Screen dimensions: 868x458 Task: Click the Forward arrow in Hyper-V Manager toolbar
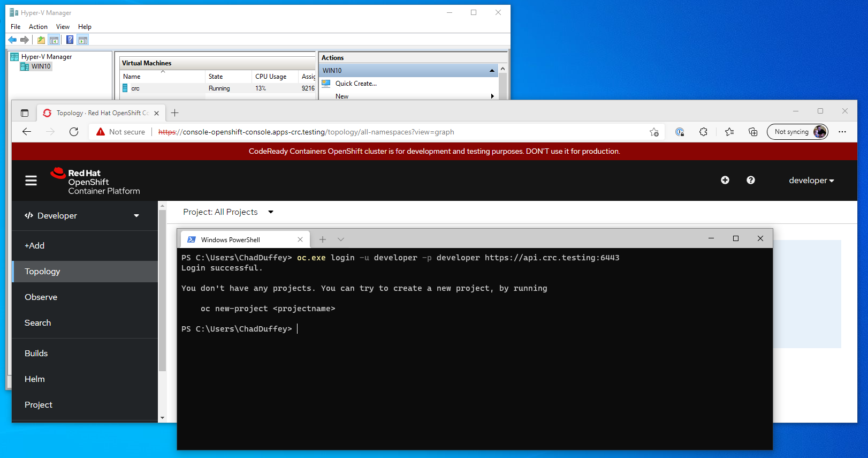click(25, 40)
